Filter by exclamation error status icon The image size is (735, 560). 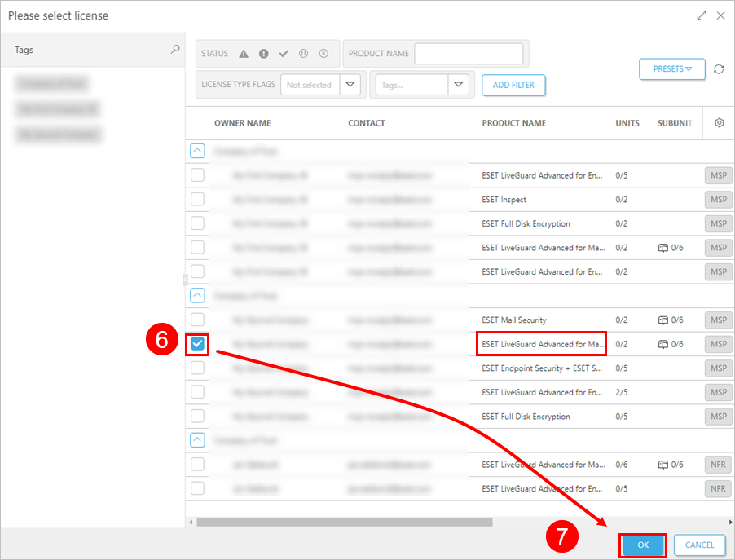(x=264, y=54)
